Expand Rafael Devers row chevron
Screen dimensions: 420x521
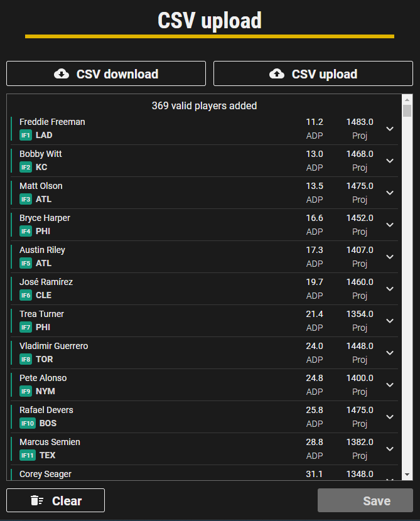pos(390,417)
